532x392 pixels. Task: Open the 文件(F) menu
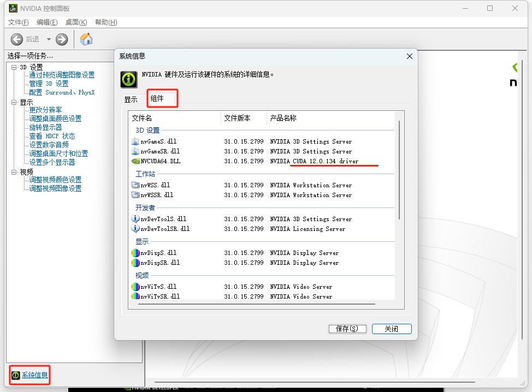19,22
